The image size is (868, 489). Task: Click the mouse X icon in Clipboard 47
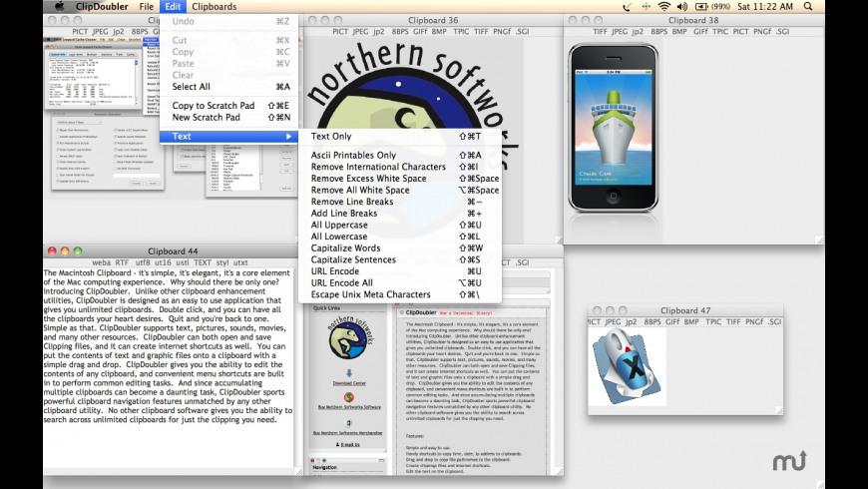tap(627, 365)
